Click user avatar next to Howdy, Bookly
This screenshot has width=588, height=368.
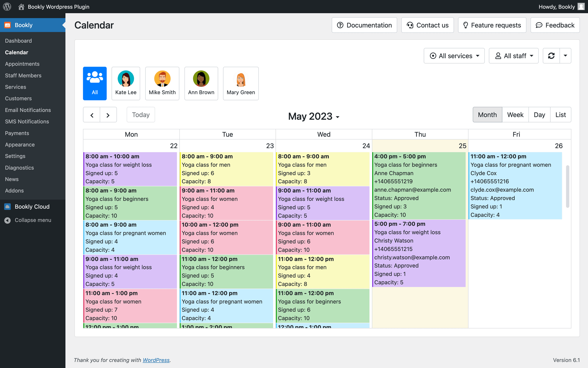click(581, 6)
